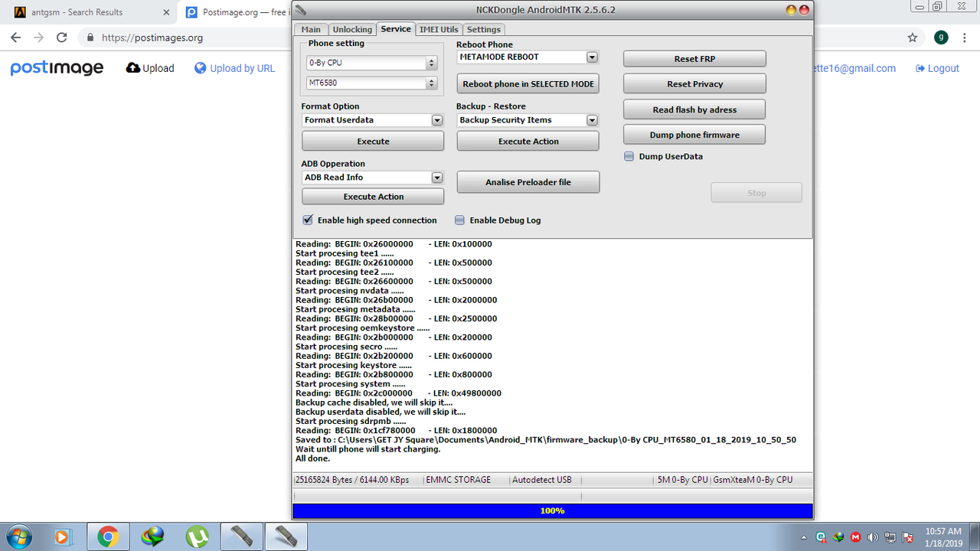Reload the postimages.org page
Screen dimensions: 980x551
[x=62, y=37]
